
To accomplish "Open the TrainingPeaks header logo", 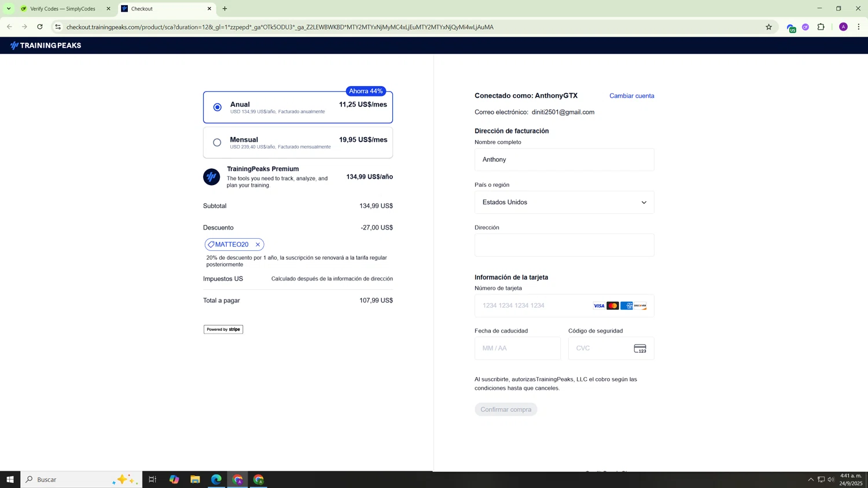I will [x=46, y=45].
